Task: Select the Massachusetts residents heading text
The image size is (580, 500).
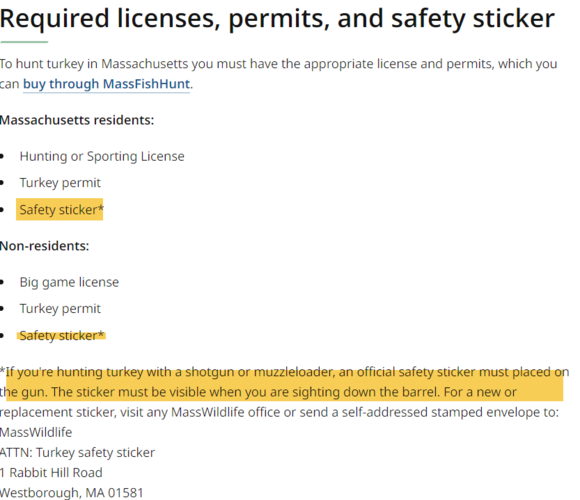Action: click(x=77, y=120)
